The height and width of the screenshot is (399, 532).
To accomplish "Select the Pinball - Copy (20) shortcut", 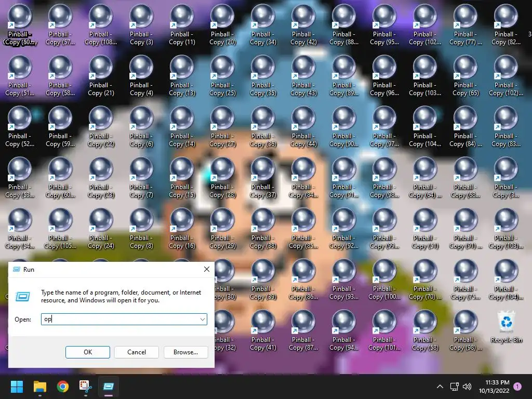I will (x=222, y=25).
